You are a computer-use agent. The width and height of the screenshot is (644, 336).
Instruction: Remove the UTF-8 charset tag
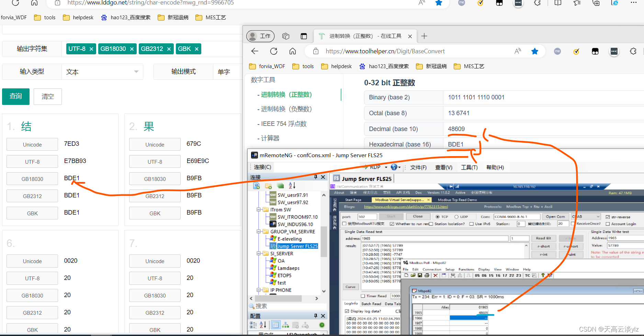(x=91, y=49)
